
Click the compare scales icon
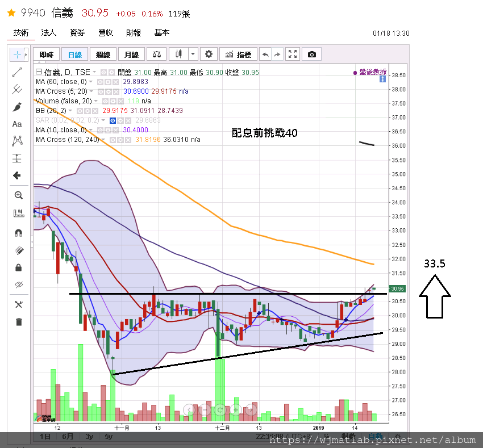click(x=157, y=55)
